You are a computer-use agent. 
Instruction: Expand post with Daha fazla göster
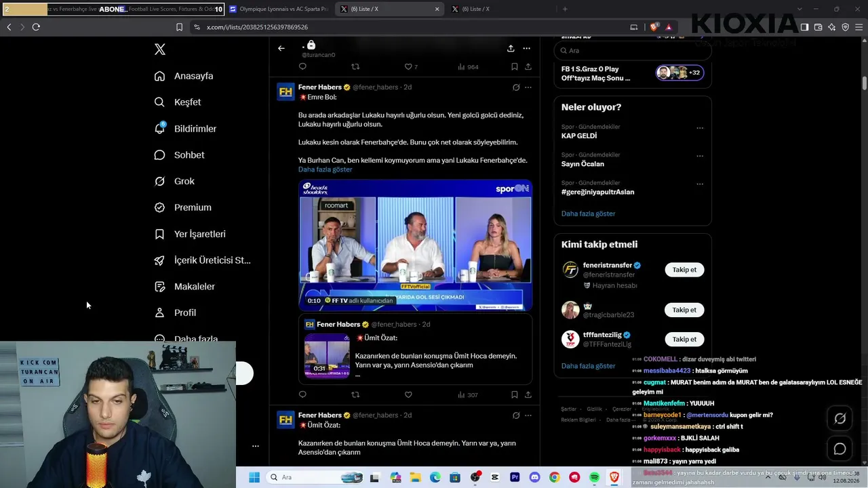[x=325, y=169]
